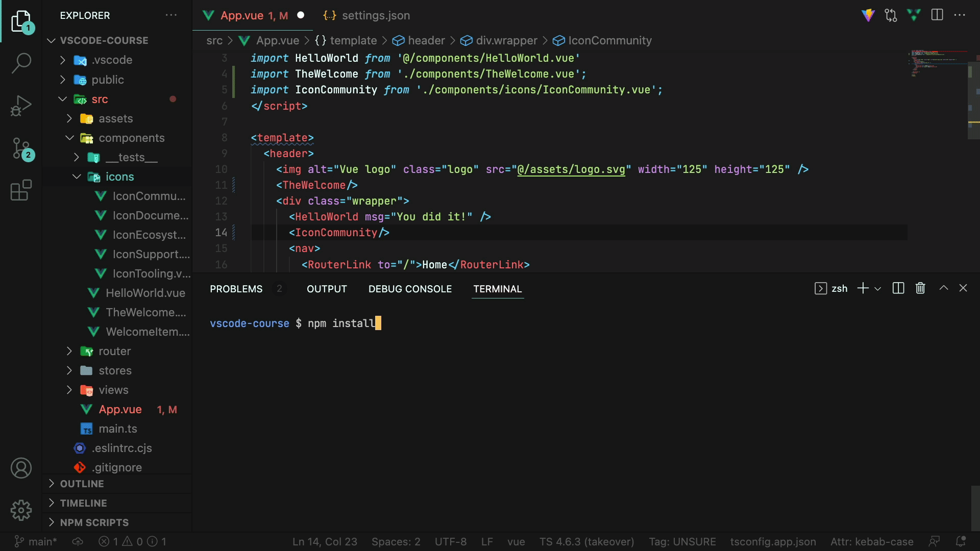
Task: Open the Explorer view in activity bar
Action: pos(21,21)
